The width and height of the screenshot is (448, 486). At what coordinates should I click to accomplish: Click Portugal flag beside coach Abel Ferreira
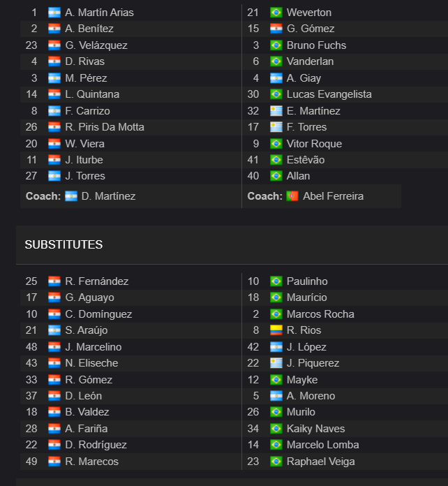pyautogui.click(x=292, y=196)
